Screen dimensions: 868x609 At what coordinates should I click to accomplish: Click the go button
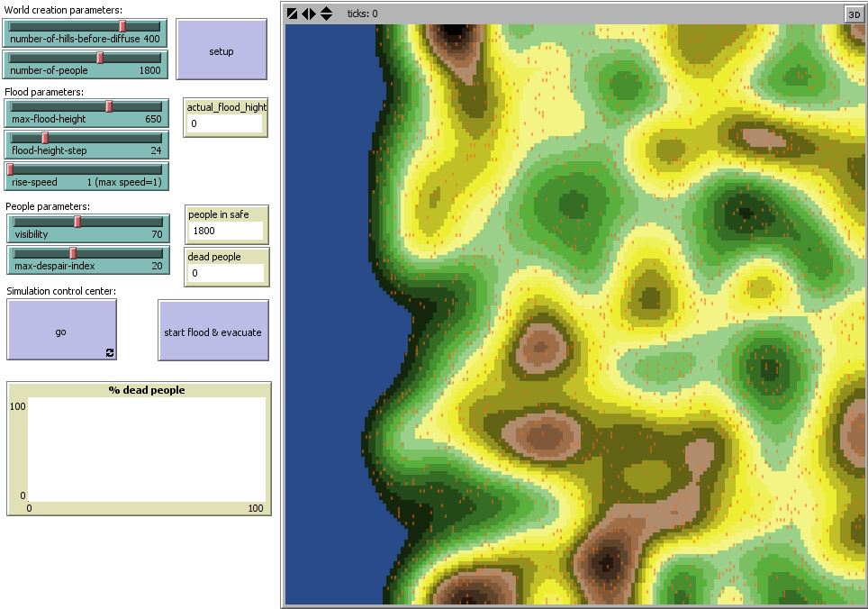[61, 331]
